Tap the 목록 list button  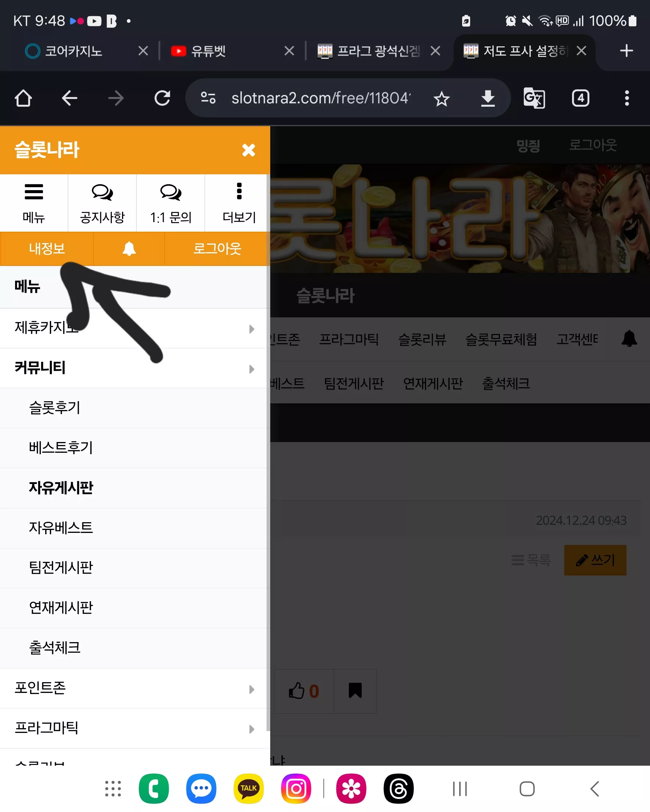531,560
